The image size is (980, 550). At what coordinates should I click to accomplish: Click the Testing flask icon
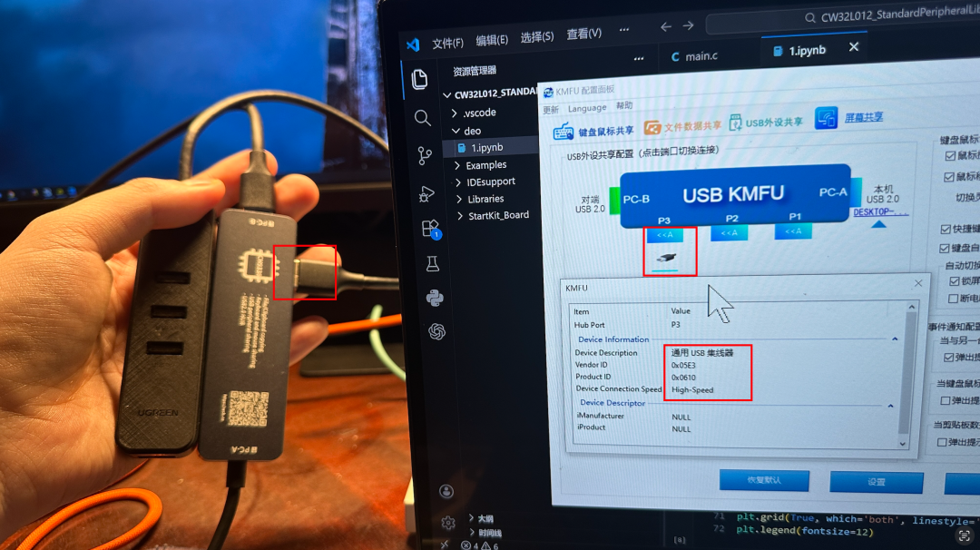click(434, 263)
